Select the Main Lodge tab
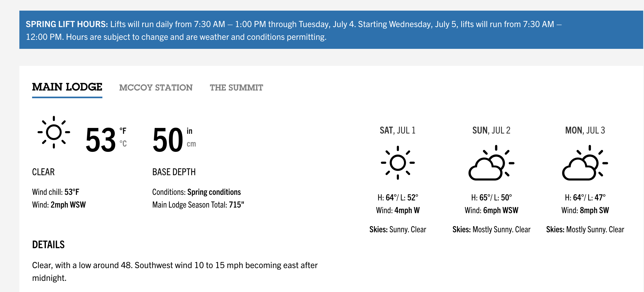This screenshot has height=292, width=644. click(x=67, y=87)
